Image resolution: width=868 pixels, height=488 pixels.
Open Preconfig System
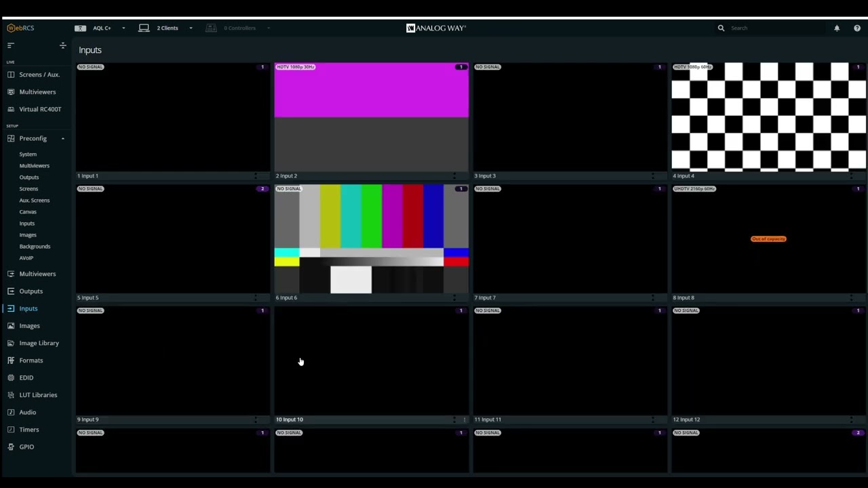(x=28, y=154)
